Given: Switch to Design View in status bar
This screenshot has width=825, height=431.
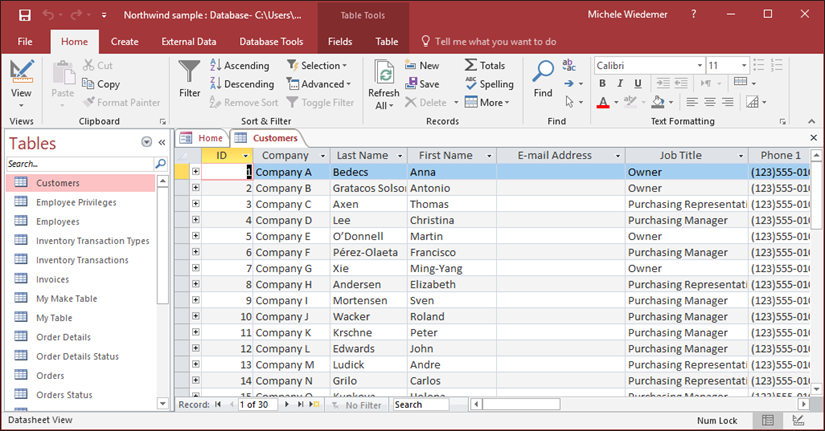Looking at the screenshot, I should [798, 420].
